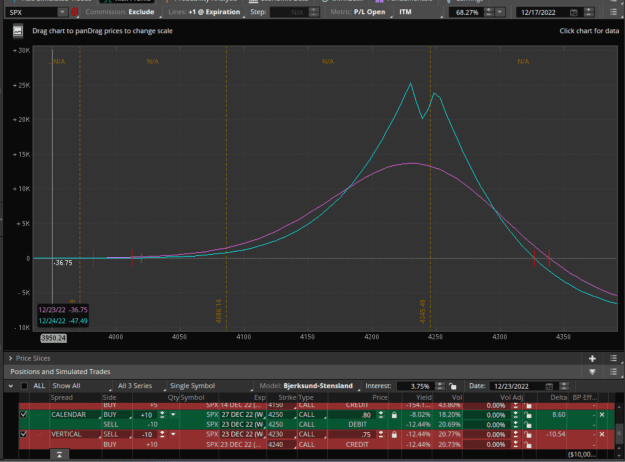Change Model Bjerksund-Stensland dropdown

pos(309,386)
